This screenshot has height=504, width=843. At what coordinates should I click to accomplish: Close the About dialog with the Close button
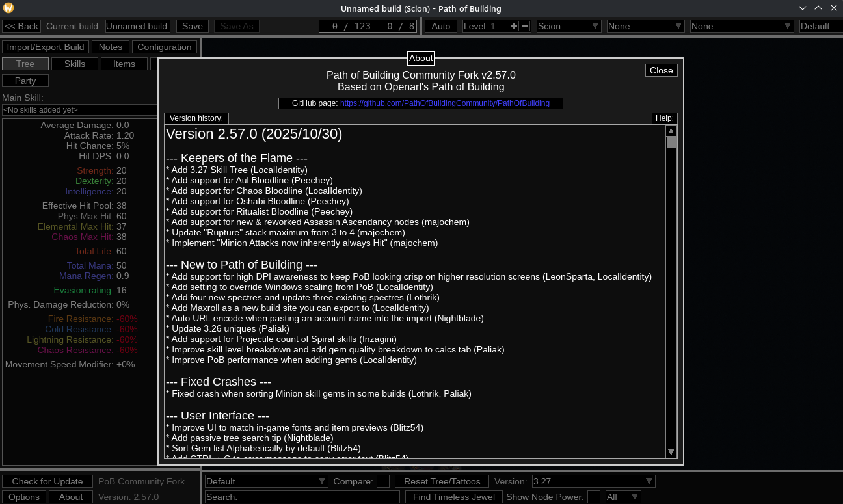pyautogui.click(x=662, y=70)
